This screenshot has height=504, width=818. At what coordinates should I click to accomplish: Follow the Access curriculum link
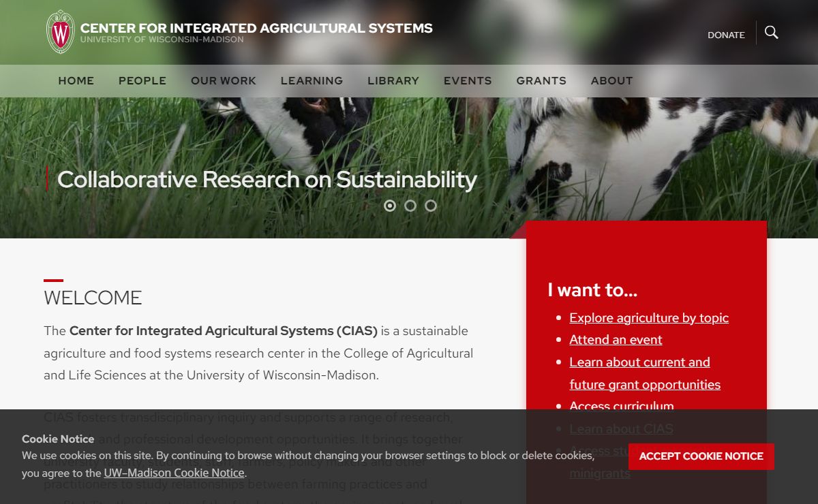(622, 407)
